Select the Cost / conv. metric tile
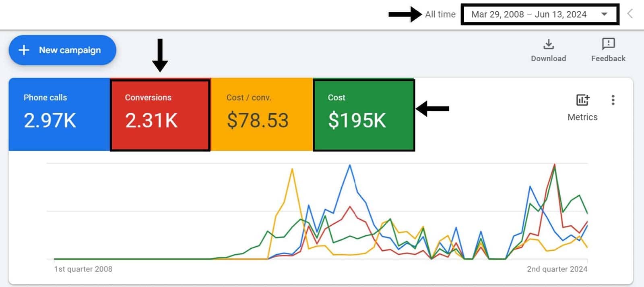This screenshot has height=287, width=644. click(262, 114)
